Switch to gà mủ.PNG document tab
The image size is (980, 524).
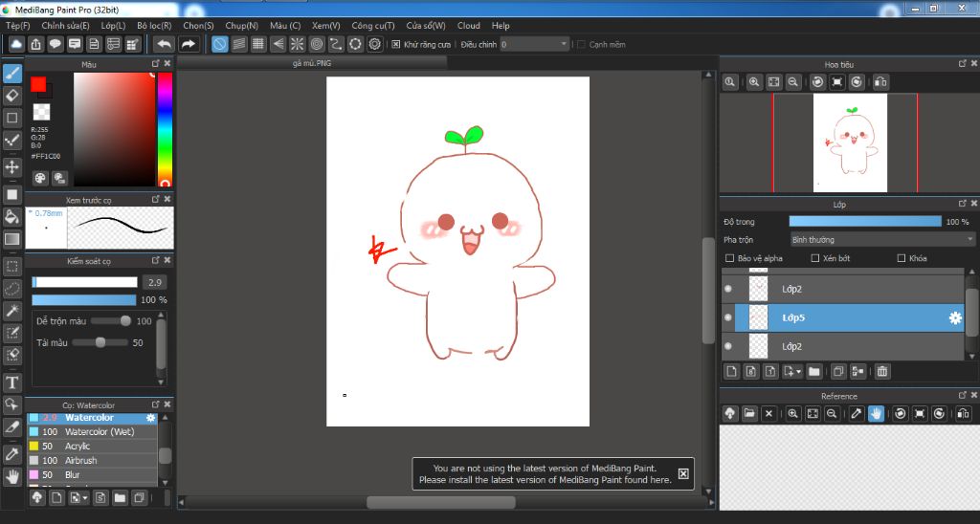click(x=312, y=63)
